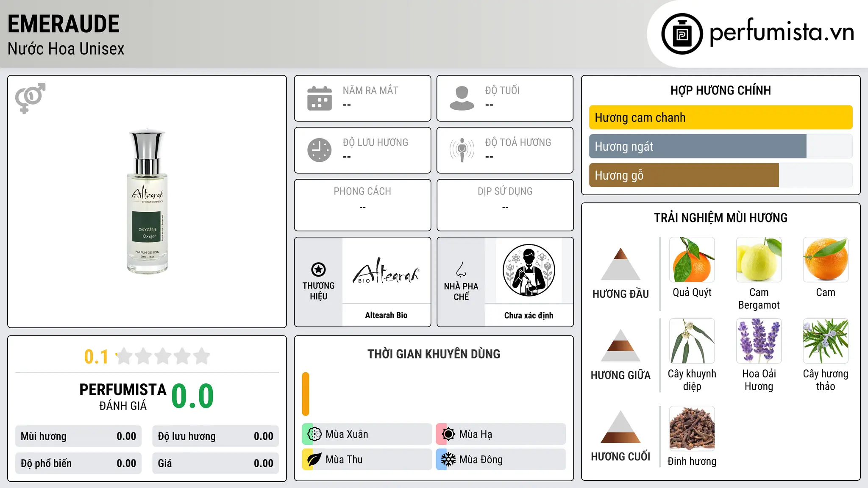Click the nose icon above Nhà pha chế

click(461, 269)
